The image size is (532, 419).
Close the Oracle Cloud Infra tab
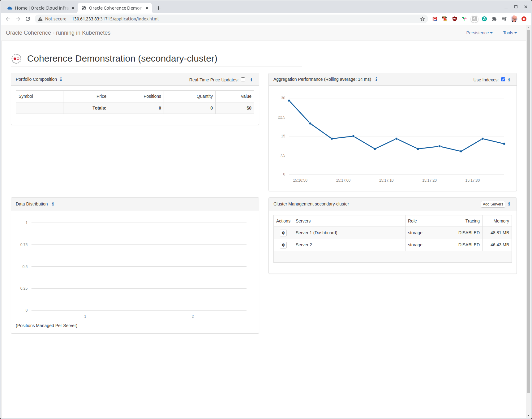[x=73, y=8]
